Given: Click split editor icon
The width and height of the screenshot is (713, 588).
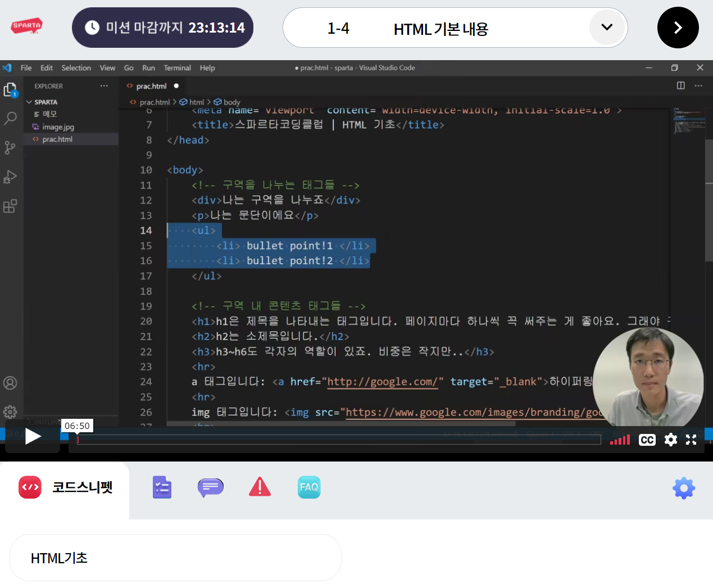Looking at the screenshot, I should point(681,85).
